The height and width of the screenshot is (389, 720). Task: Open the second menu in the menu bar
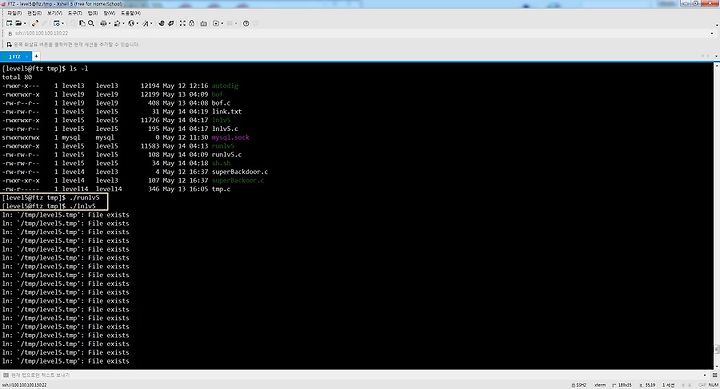coord(34,13)
